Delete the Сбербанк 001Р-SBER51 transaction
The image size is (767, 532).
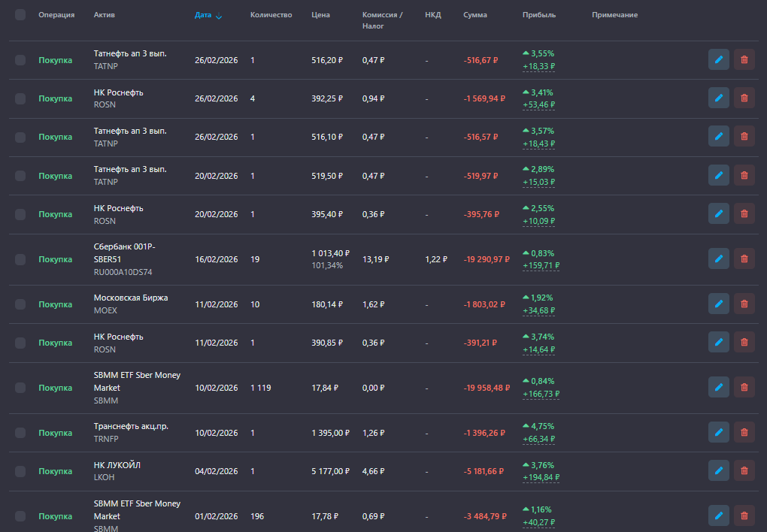tap(744, 259)
